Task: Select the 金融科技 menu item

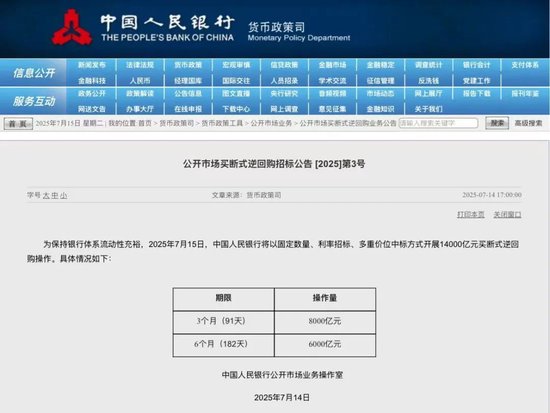Action: (92, 81)
